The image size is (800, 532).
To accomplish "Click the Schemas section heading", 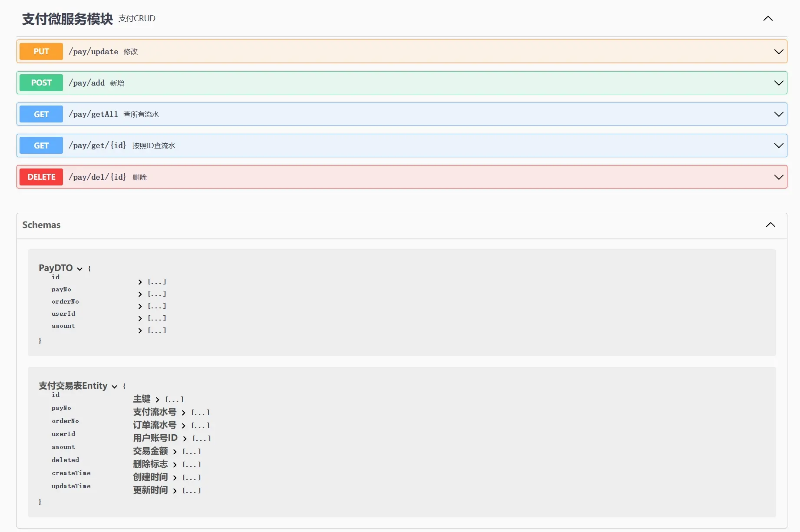I will (41, 225).
